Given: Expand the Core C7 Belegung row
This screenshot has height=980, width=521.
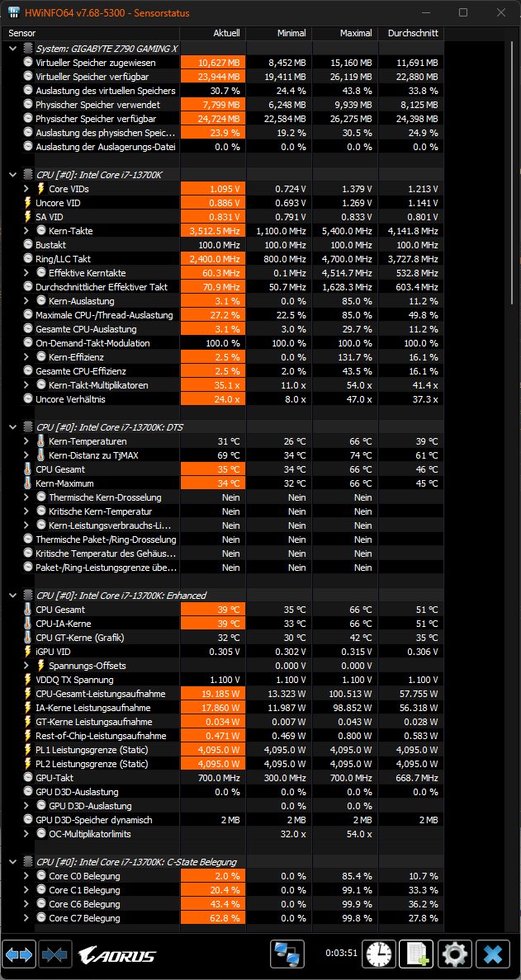Looking at the screenshot, I should pos(26,917).
